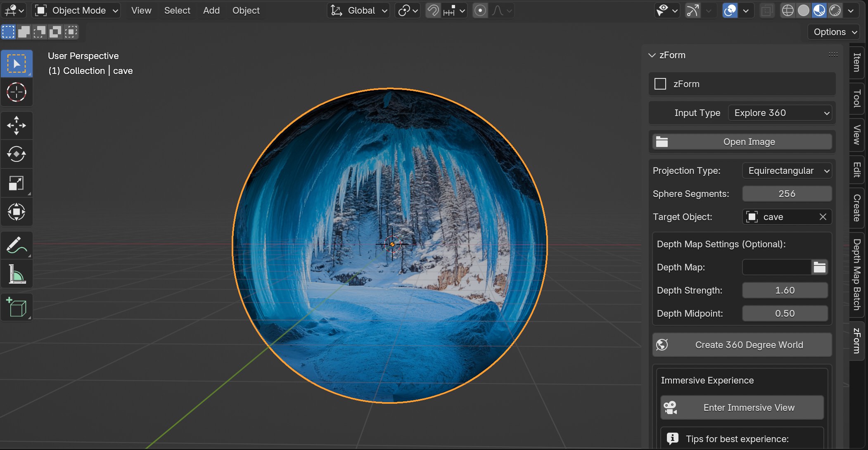The image size is (868, 450).
Task: Click Create 360 Degree World button
Action: [742, 345]
